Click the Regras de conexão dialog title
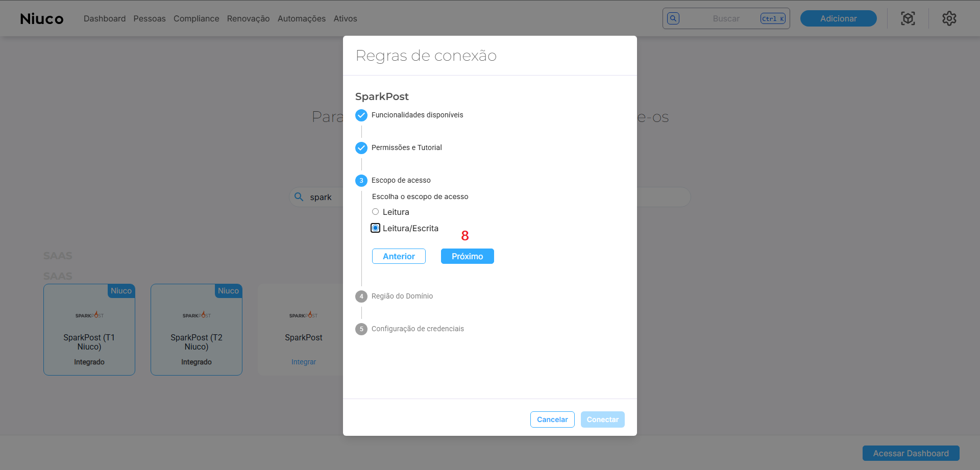Viewport: 980px width, 470px height. pos(426,56)
